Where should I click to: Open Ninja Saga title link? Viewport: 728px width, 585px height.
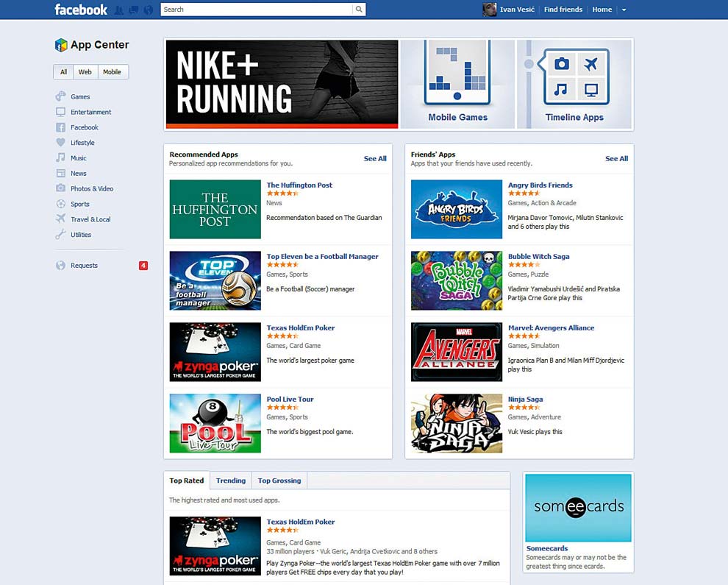coord(526,399)
